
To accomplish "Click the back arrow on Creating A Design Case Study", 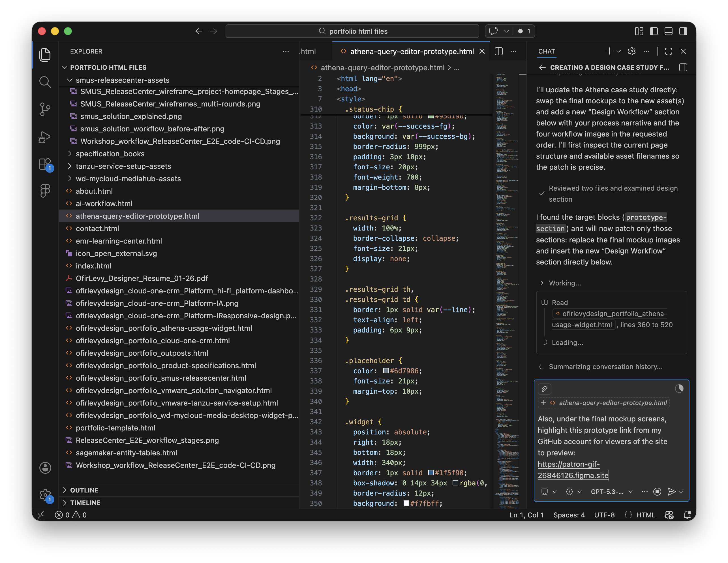I will coord(542,67).
